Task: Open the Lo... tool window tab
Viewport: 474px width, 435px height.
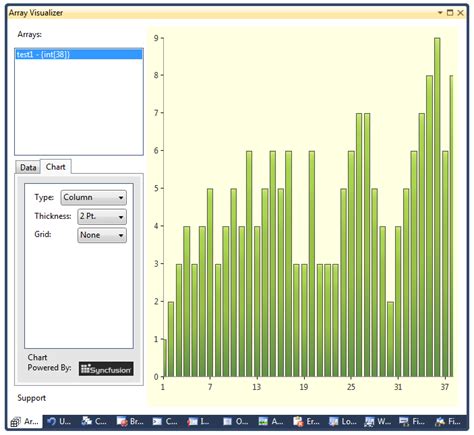Action: (x=343, y=422)
